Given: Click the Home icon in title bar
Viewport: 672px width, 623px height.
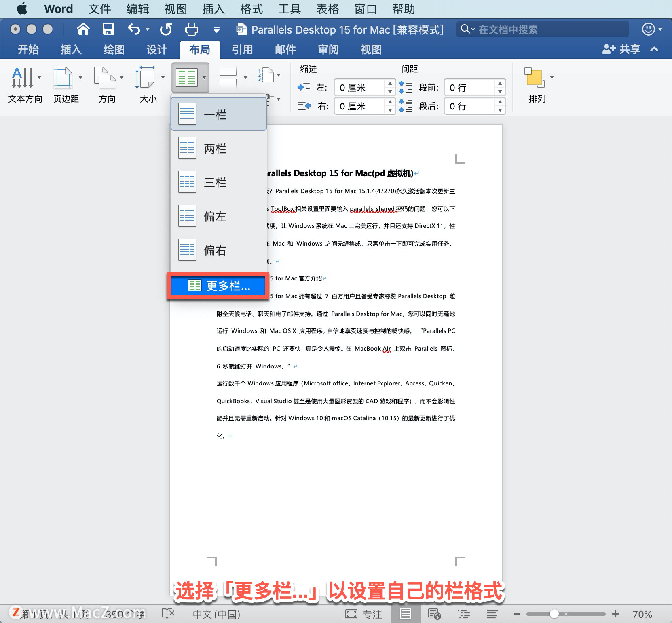Looking at the screenshot, I should tap(83, 29).
